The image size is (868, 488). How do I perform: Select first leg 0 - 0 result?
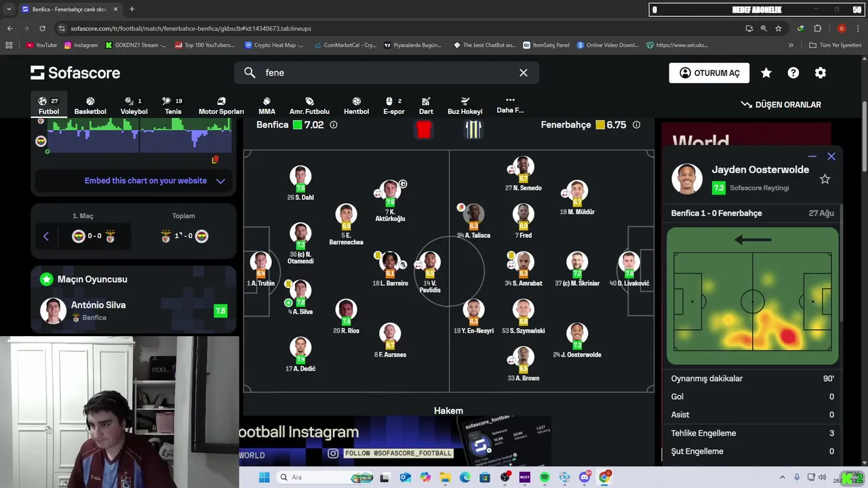click(94, 236)
